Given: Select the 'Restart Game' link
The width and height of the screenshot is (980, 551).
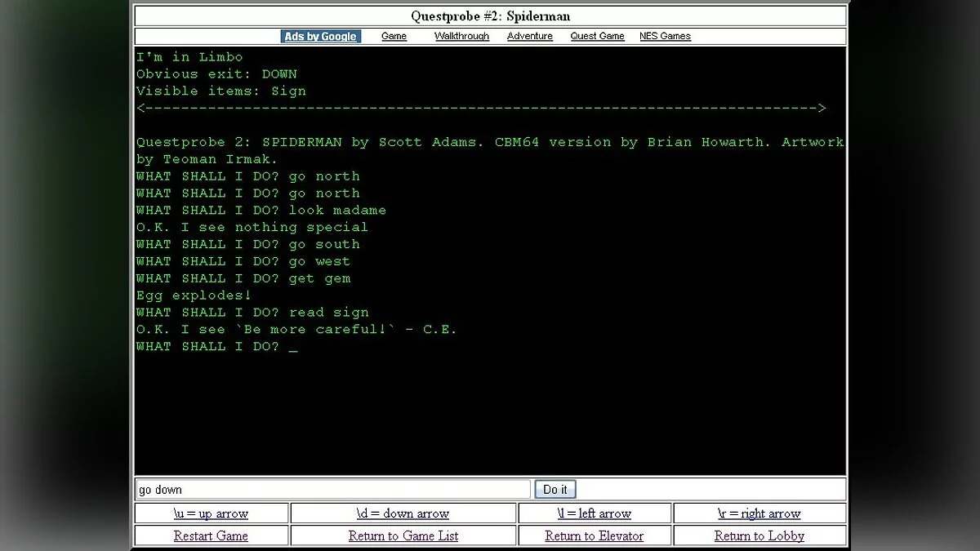Looking at the screenshot, I should coord(211,535).
